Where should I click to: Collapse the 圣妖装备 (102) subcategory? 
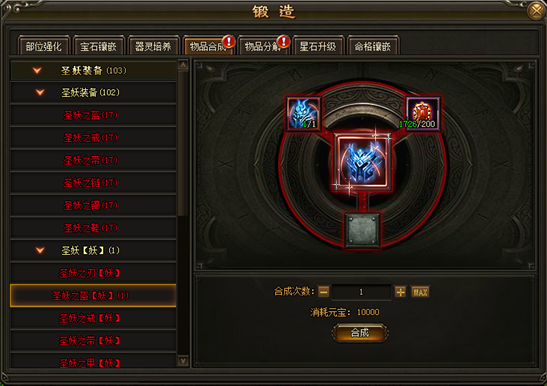(x=40, y=92)
